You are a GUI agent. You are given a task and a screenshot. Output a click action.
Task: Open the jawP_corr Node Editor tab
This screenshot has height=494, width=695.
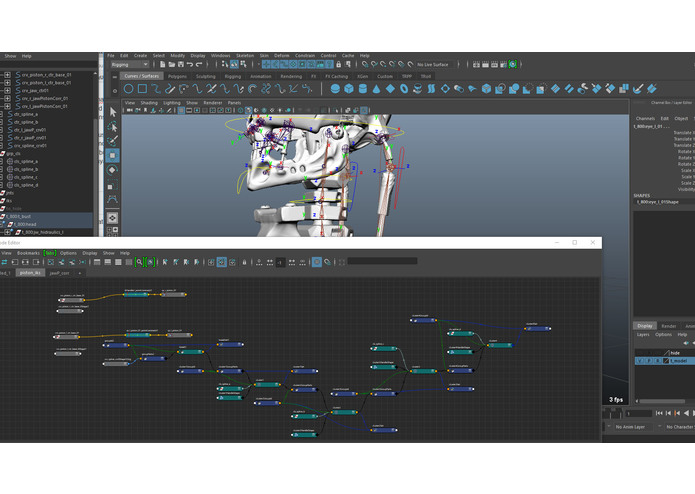pos(59,273)
